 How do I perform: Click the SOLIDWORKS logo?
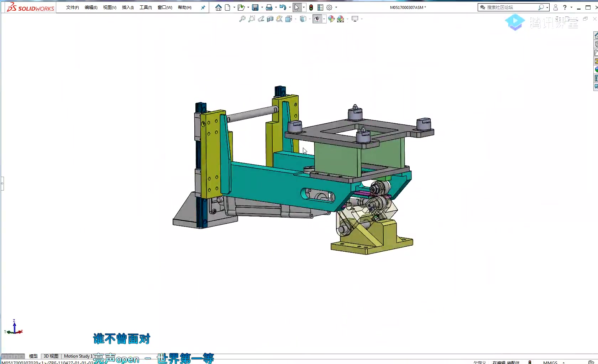(31, 7)
